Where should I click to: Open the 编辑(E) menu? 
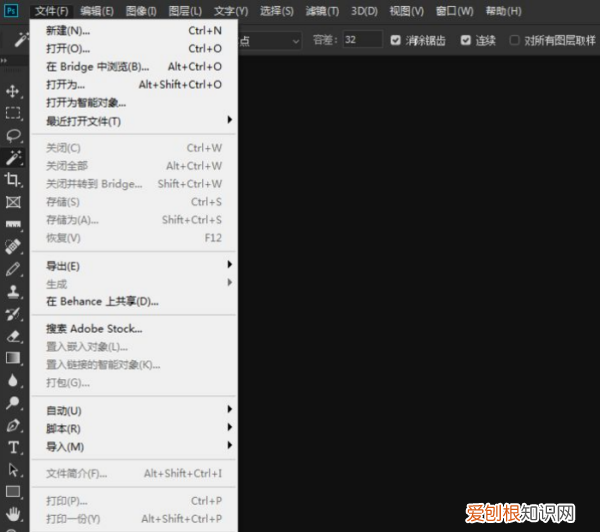97,11
